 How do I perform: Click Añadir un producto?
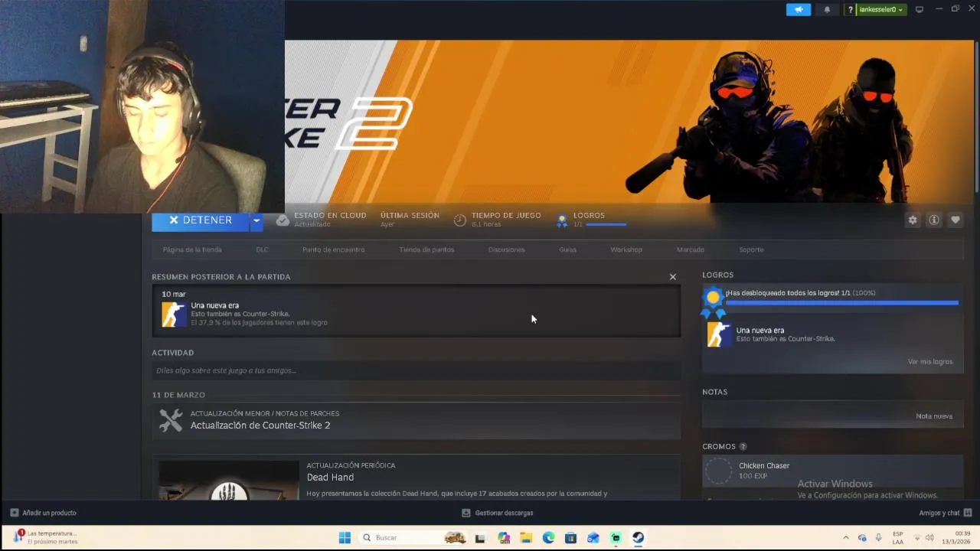tap(43, 513)
